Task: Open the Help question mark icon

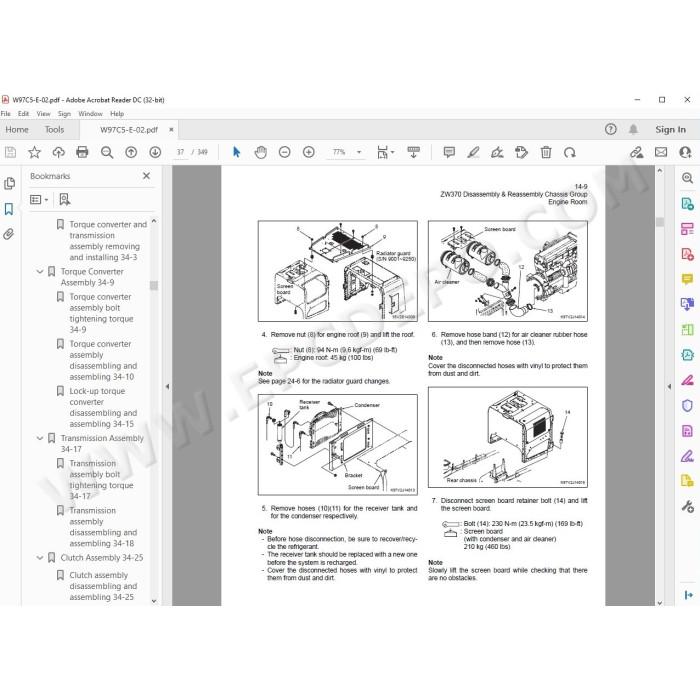Action: (611, 129)
